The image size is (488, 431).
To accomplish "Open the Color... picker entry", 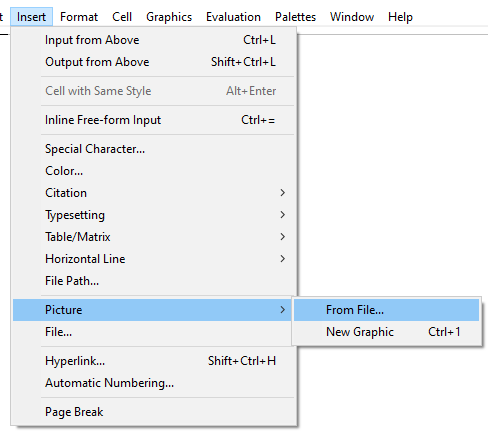I will coord(154,171).
